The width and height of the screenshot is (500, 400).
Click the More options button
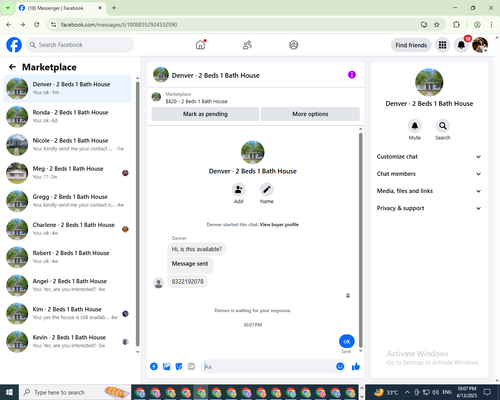310,114
